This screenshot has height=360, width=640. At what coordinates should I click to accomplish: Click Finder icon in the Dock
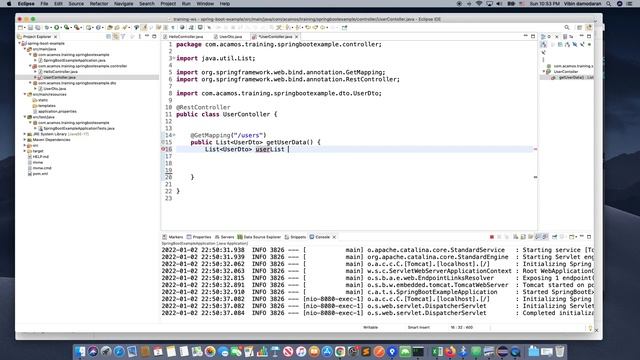pos(80,351)
